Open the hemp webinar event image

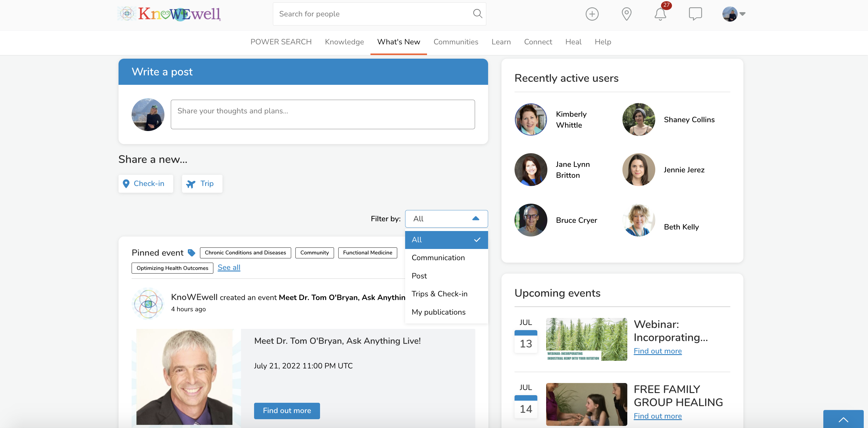(x=586, y=339)
